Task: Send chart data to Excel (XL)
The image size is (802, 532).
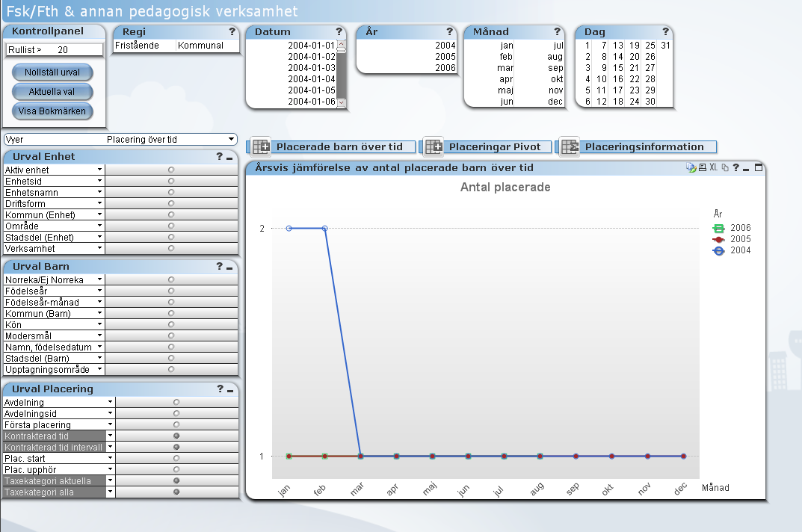Action: pyautogui.click(x=713, y=167)
